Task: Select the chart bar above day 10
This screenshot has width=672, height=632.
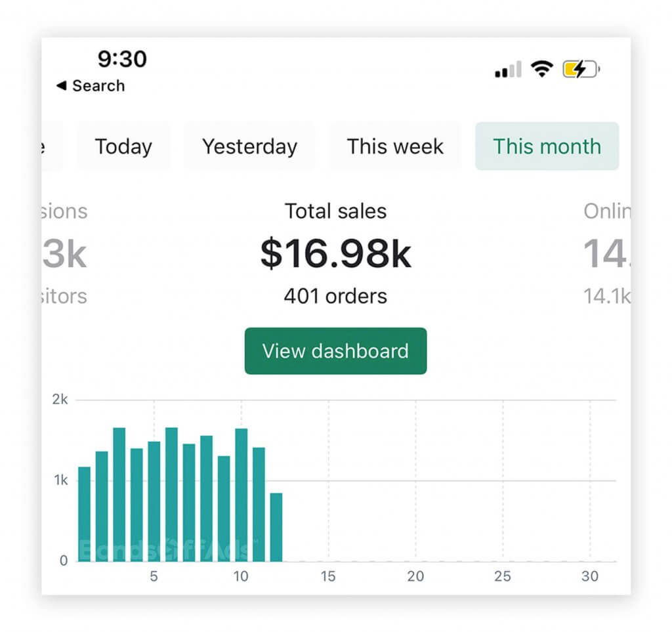Action: 241,495
